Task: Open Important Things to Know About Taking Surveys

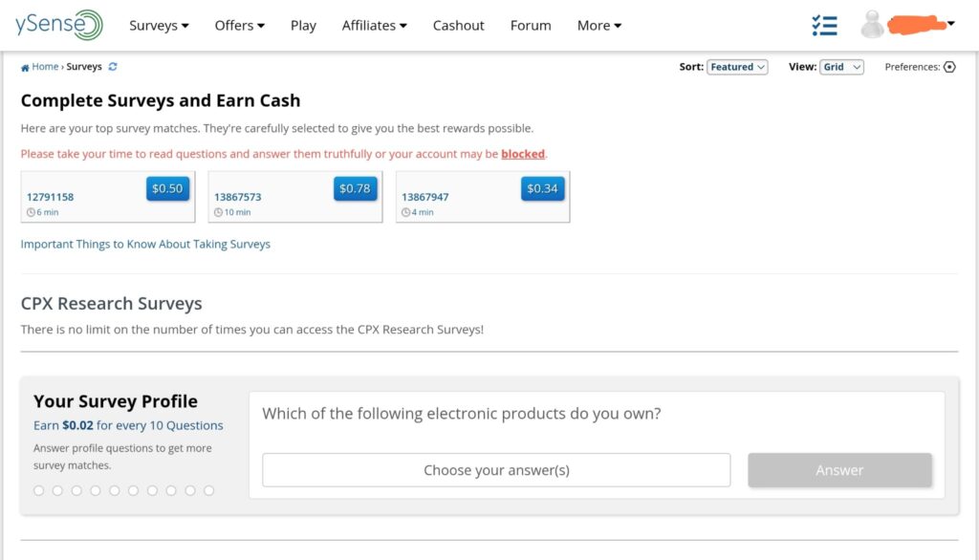Action: (x=145, y=244)
